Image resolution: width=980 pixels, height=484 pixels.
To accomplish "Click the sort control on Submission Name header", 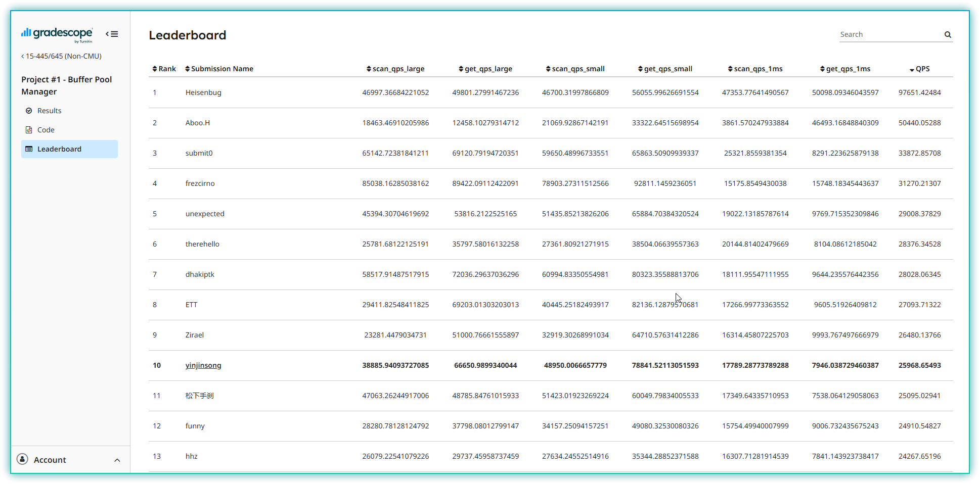I will pos(186,69).
